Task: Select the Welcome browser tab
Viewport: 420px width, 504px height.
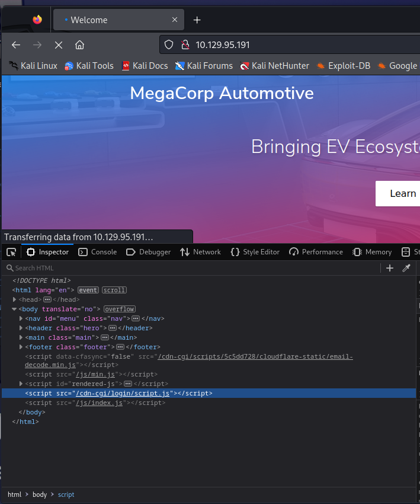Action: [119, 20]
